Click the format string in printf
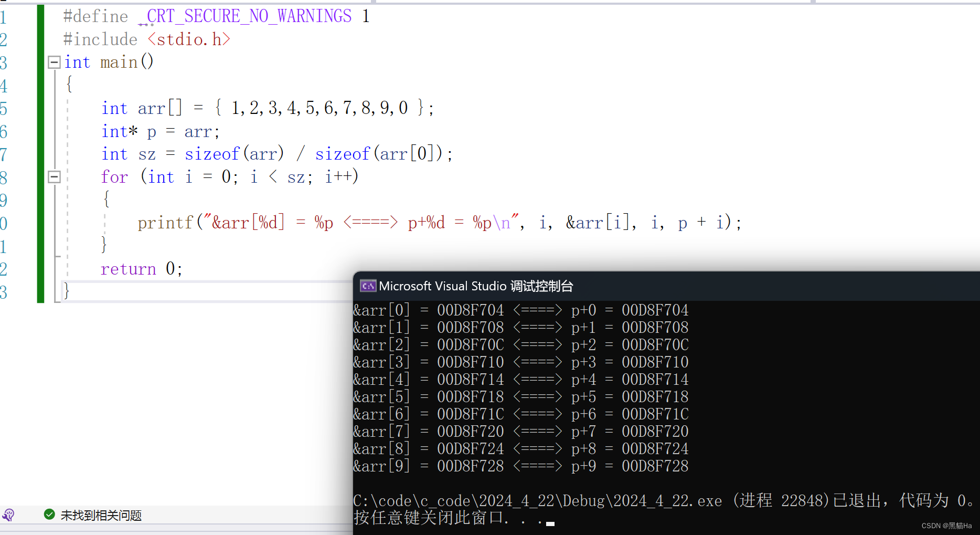The width and height of the screenshot is (980, 535). [361, 223]
